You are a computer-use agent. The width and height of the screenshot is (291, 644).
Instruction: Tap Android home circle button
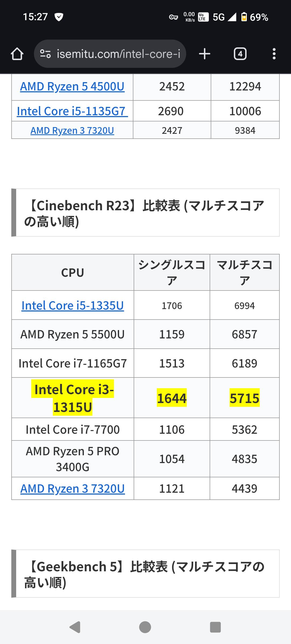145,627
